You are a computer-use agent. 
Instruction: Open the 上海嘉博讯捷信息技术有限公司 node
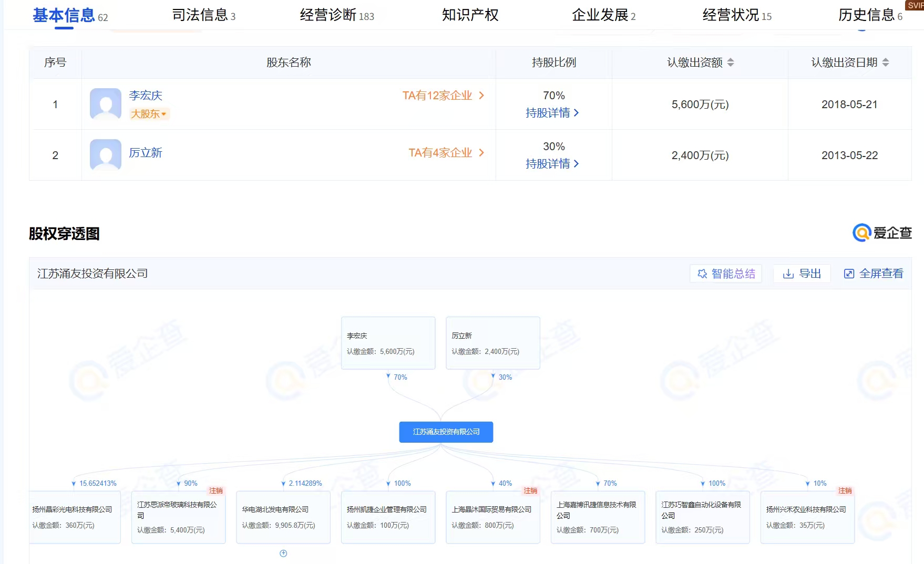[598, 517]
